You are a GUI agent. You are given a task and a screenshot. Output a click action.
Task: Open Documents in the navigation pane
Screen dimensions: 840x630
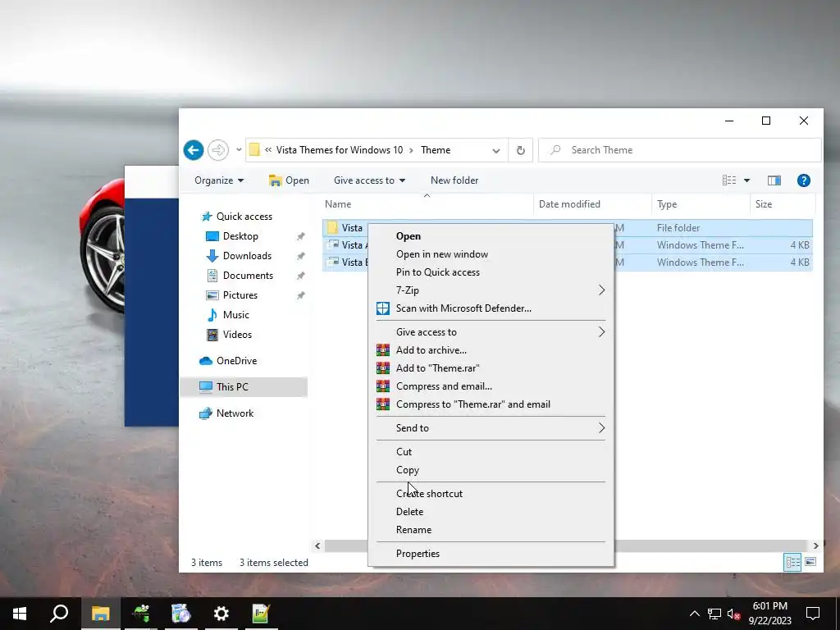coord(248,276)
